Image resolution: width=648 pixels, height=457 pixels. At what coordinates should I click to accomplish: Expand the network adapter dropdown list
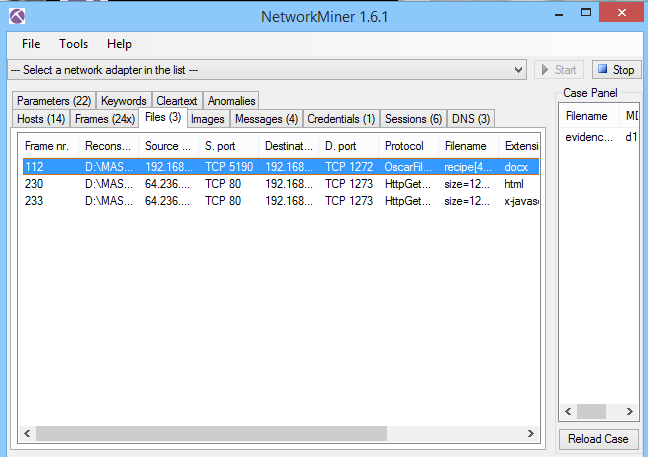[518, 70]
